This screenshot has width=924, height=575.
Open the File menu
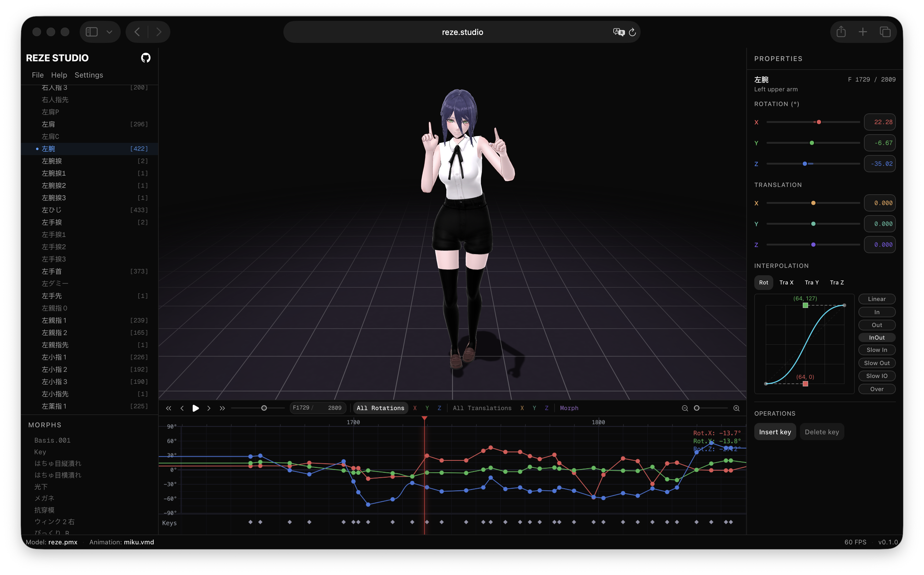(x=38, y=75)
